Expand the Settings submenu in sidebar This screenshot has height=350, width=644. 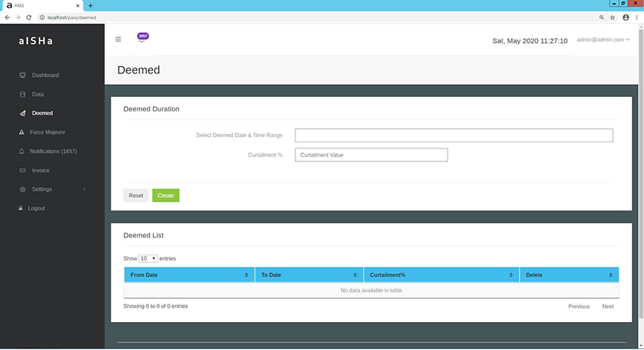52,189
